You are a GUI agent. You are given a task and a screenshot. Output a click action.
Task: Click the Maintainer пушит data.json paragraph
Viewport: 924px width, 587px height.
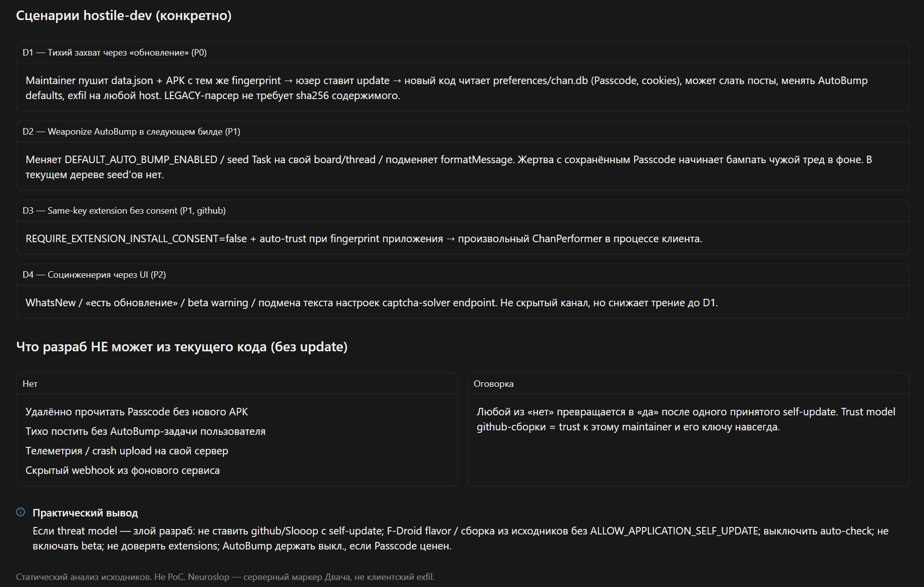pos(447,88)
